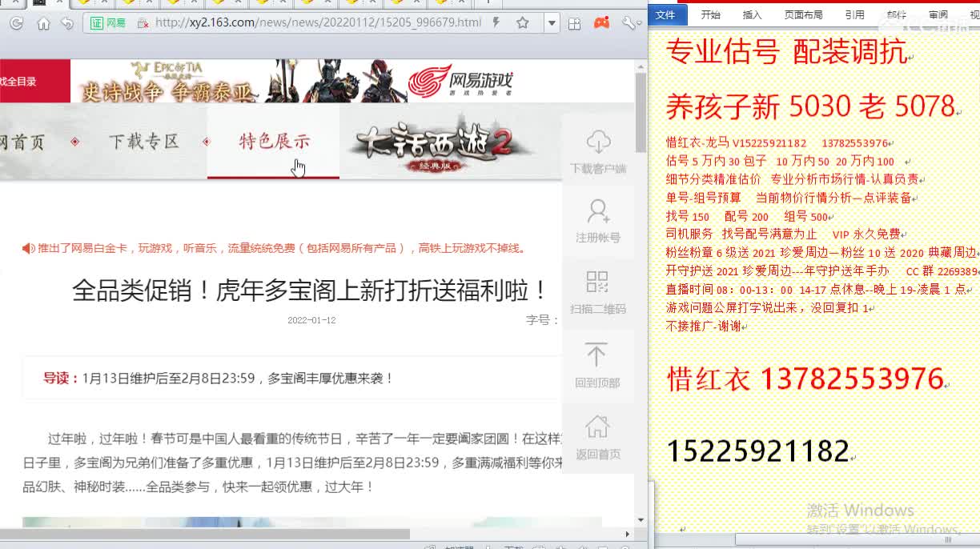This screenshot has width=980, height=549.
Task: Click the 下载客户端 cloud icon
Action: pyautogui.click(x=598, y=142)
